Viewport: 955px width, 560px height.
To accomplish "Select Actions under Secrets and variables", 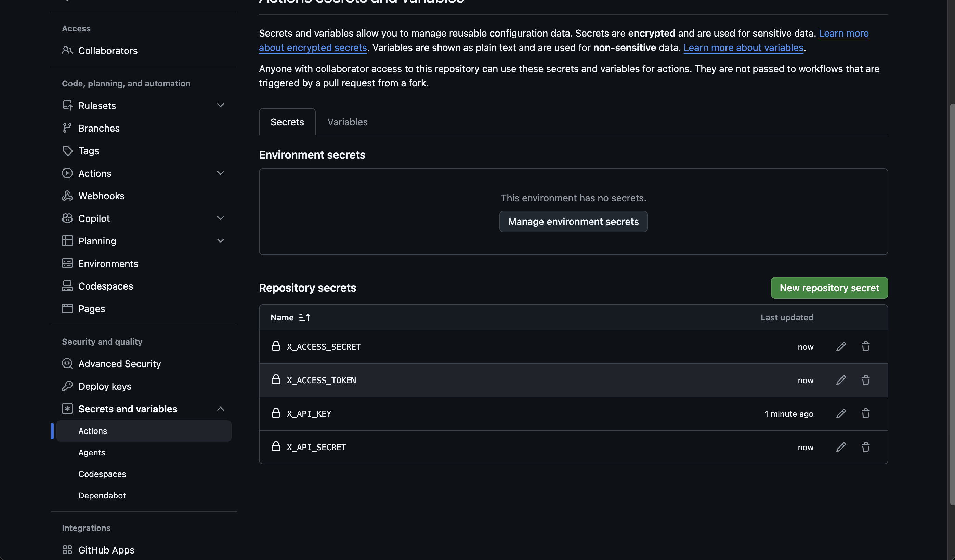I will [144, 431].
